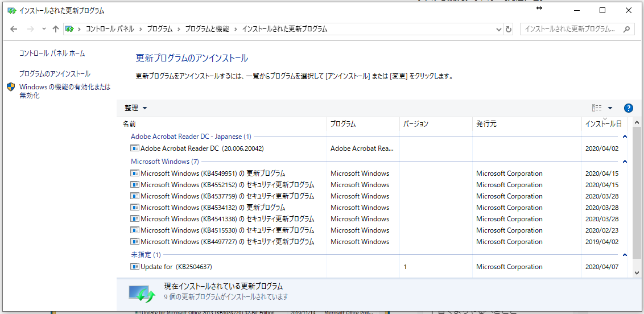Click Adobe Acrobat Rea... program cell
The image size is (644, 314).
tap(362, 148)
